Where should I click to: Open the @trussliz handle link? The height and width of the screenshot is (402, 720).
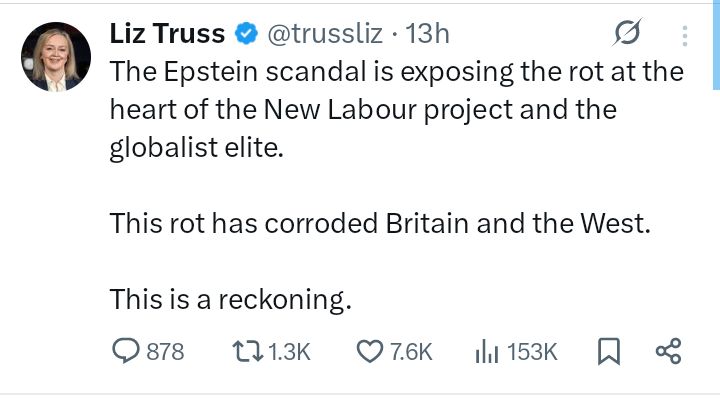[x=323, y=33]
